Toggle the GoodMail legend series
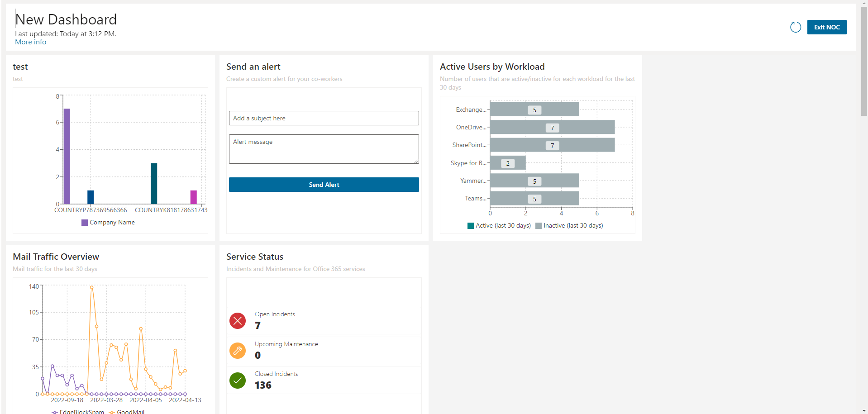Viewport: 868px width, 414px height. (x=112, y=412)
